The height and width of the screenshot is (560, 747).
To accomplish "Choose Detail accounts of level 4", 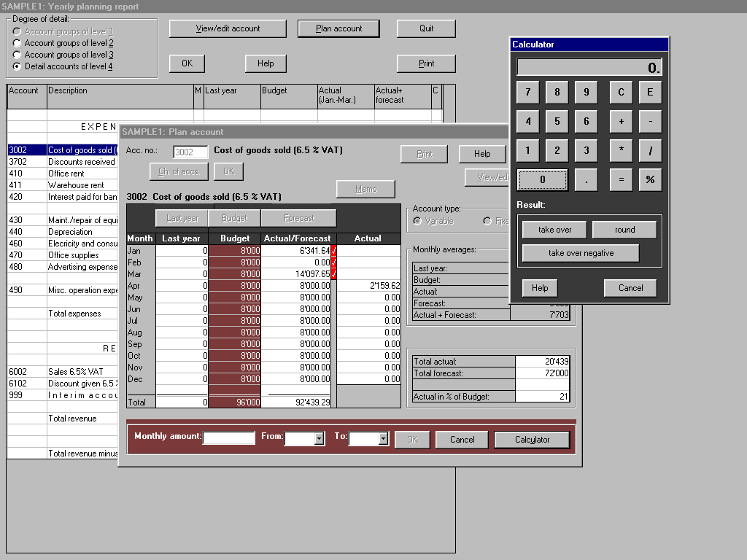I will pyautogui.click(x=18, y=66).
